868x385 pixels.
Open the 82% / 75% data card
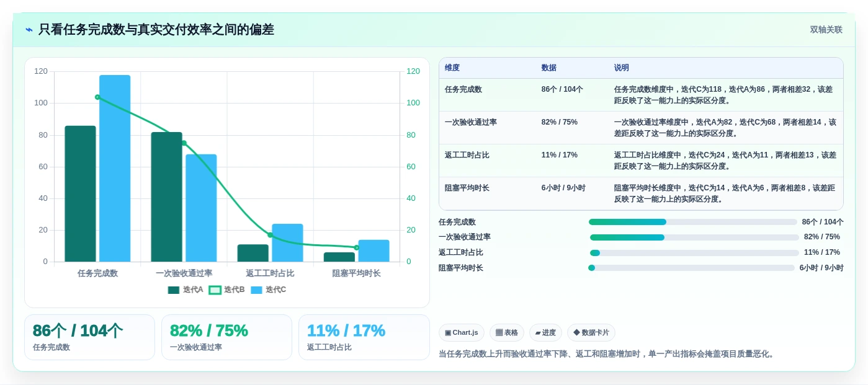coord(226,337)
